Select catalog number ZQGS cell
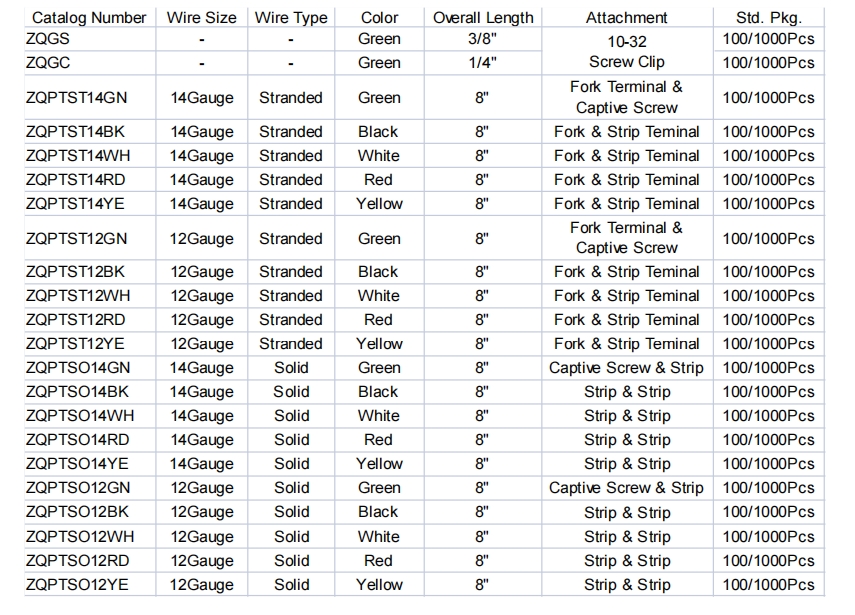The height and width of the screenshot is (615, 855). pyautogui.click(x=48, y=39)
